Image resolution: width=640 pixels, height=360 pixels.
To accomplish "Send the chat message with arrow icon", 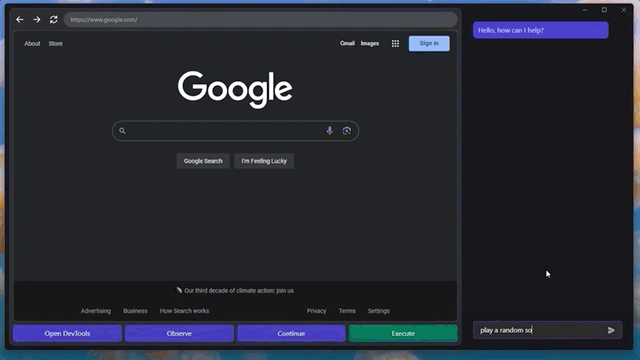I will 611,330.
